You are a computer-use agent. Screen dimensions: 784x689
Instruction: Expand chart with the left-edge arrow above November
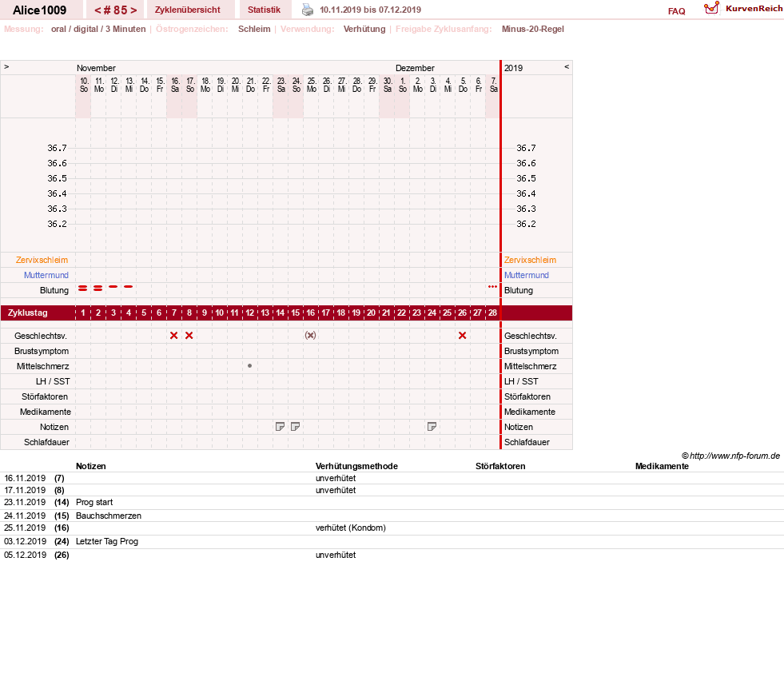pos(6,66)
